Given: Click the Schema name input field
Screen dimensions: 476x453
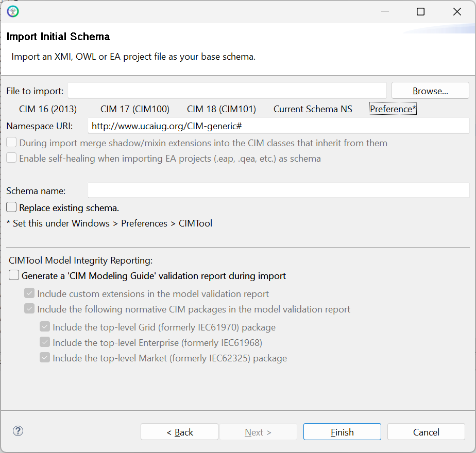Looking at the screenshot, I should (278, 190).
